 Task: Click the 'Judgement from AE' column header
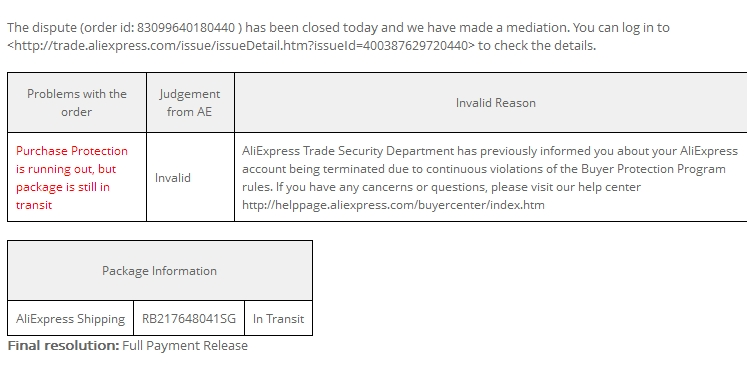click(x=190, y=102)
